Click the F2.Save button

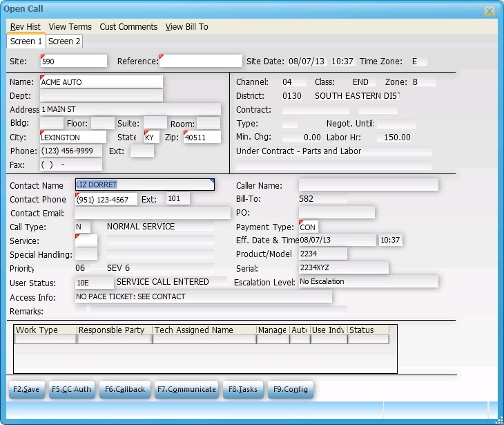(26, 389)
